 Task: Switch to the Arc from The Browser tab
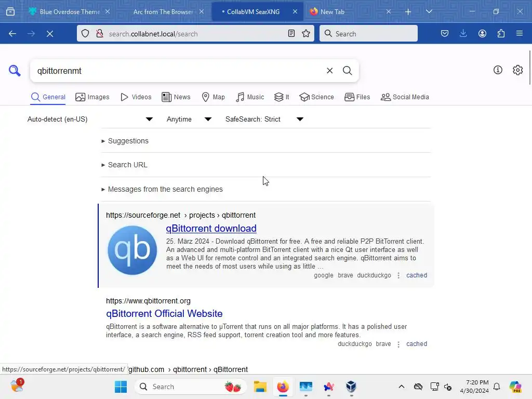coord(163,12)
